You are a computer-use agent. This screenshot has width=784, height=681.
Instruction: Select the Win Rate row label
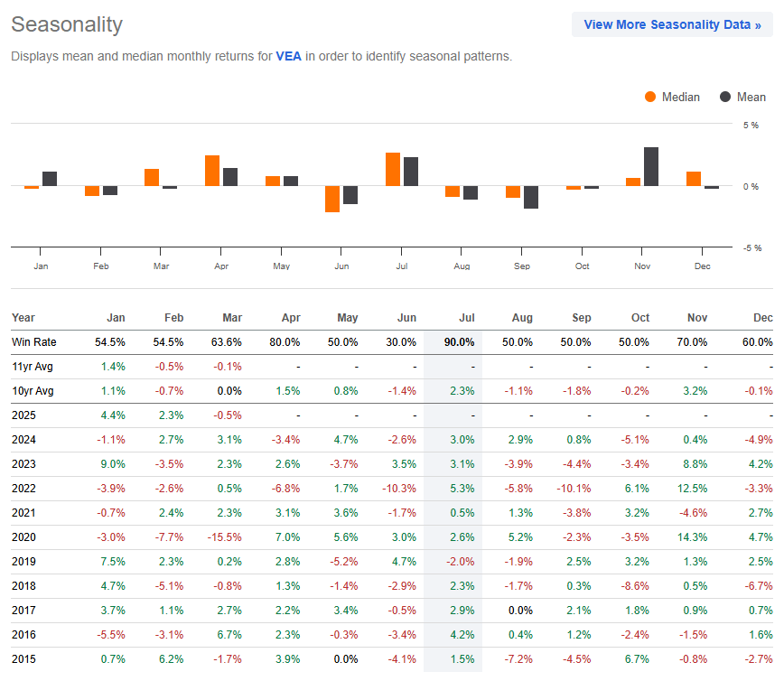36,342
